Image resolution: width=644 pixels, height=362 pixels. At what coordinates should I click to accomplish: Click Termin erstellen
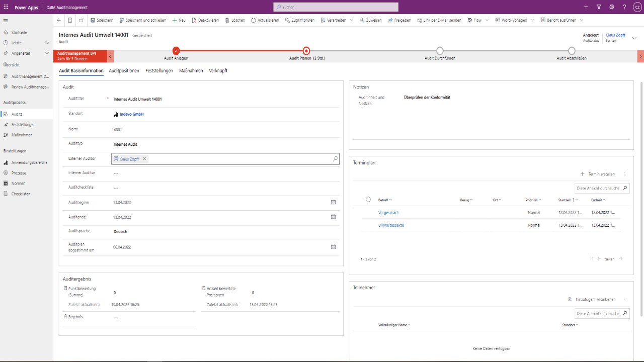598,174
